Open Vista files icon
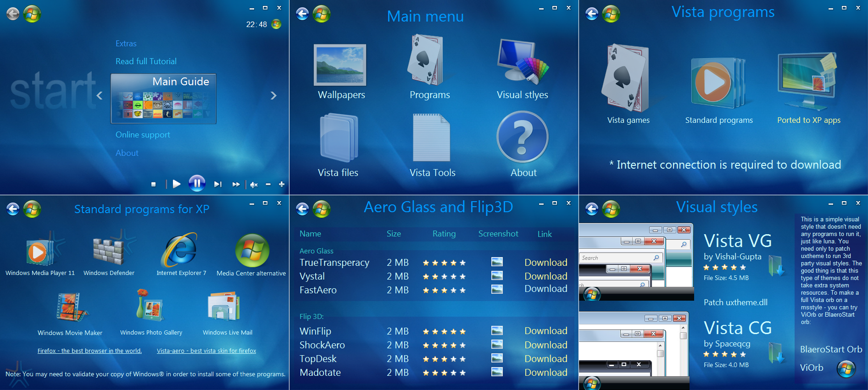Image resolution: width=868 pixels, height=390 pixels. coord(339,138)
